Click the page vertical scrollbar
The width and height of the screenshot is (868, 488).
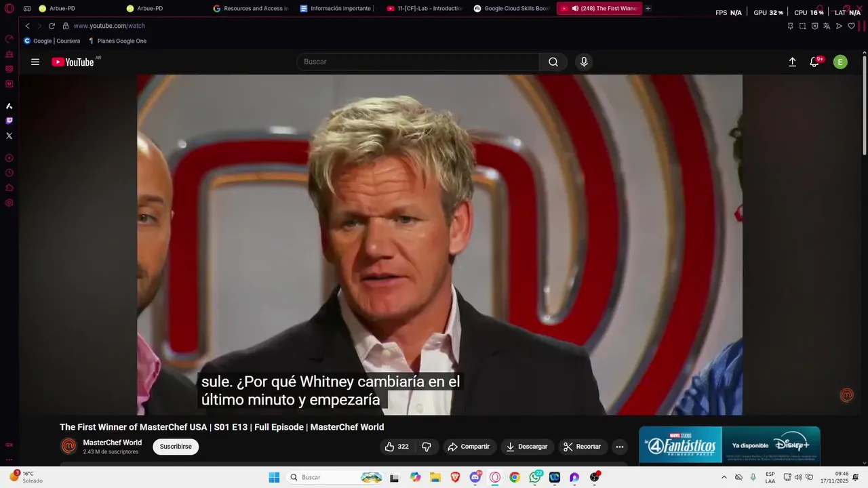(x=864, y=105)
